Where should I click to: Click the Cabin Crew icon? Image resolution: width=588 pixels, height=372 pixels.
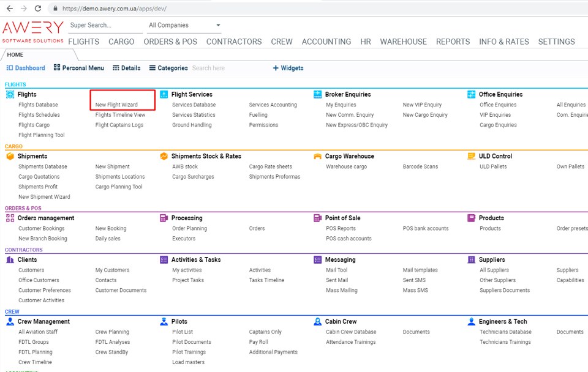pos(317,321)
